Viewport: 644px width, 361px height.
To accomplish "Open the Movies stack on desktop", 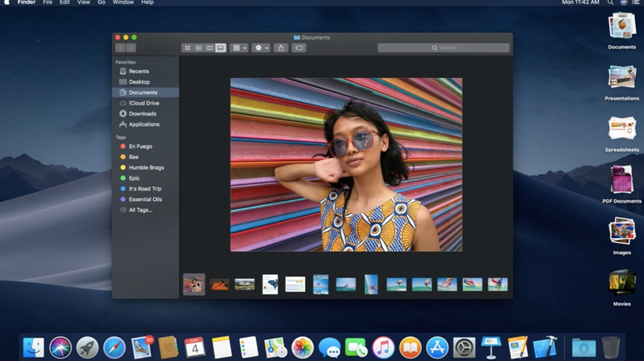I will pos(621,288).
